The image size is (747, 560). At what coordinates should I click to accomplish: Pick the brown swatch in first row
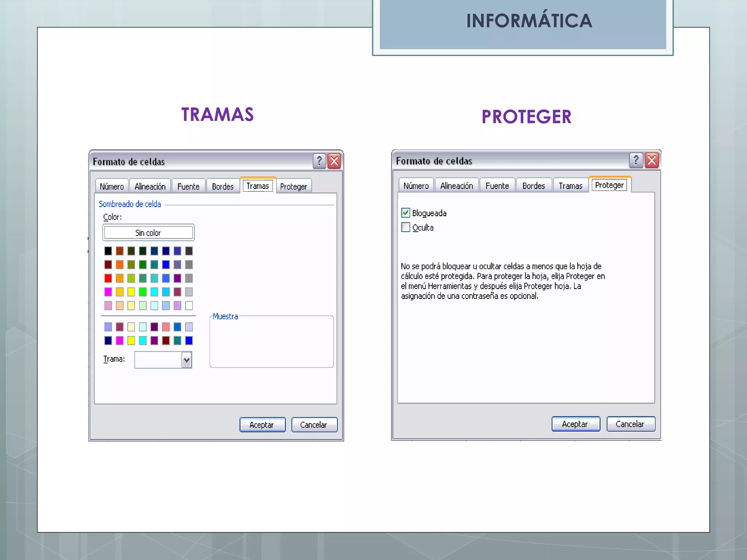(x=120, y=251)
